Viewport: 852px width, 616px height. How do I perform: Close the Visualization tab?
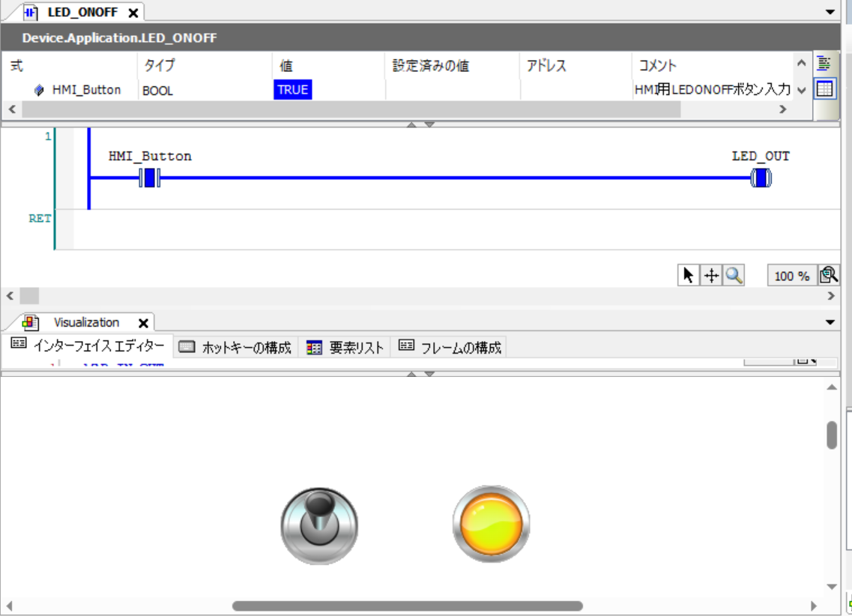click(x=143, y=323)
